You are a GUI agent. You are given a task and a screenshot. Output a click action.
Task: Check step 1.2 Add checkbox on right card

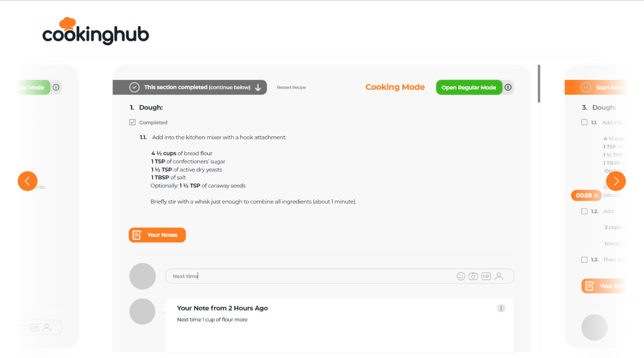click(x=584, y=211)
